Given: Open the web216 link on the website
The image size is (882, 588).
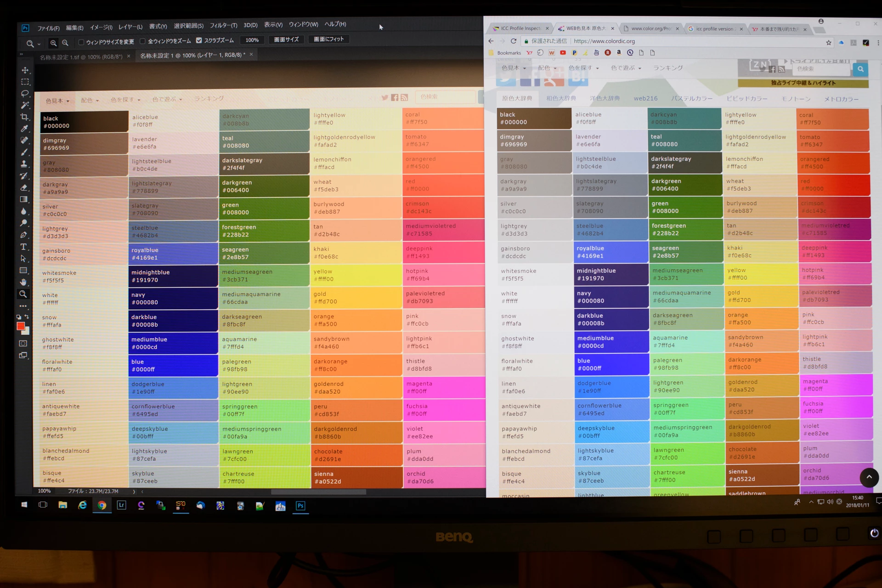Looking at the screenshot, I should (x=645, y=98).
